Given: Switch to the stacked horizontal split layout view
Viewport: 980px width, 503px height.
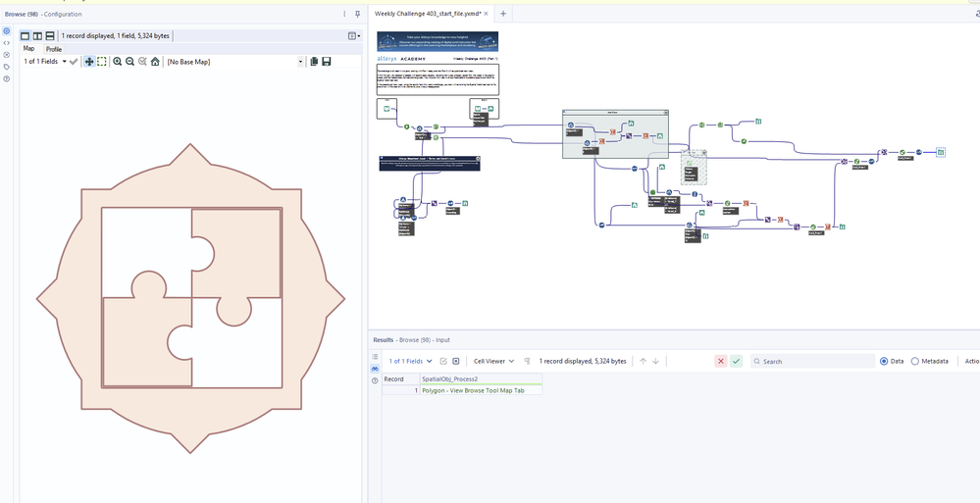Looking at the screenshot, I should (x=50, y=36).
